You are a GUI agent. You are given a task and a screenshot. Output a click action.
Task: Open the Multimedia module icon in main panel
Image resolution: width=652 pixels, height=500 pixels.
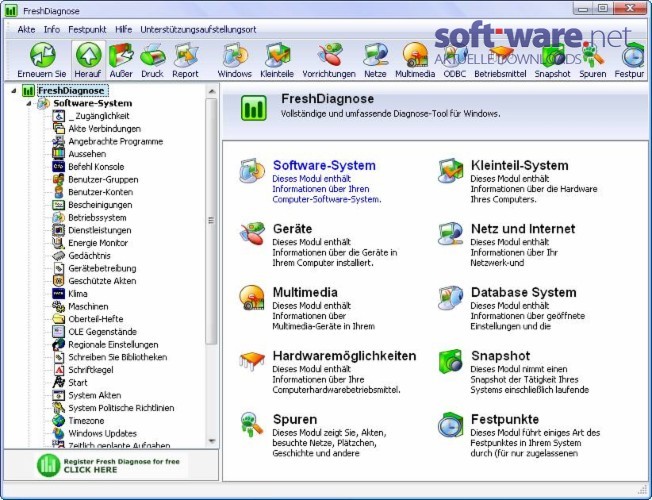tap(252, 297)
